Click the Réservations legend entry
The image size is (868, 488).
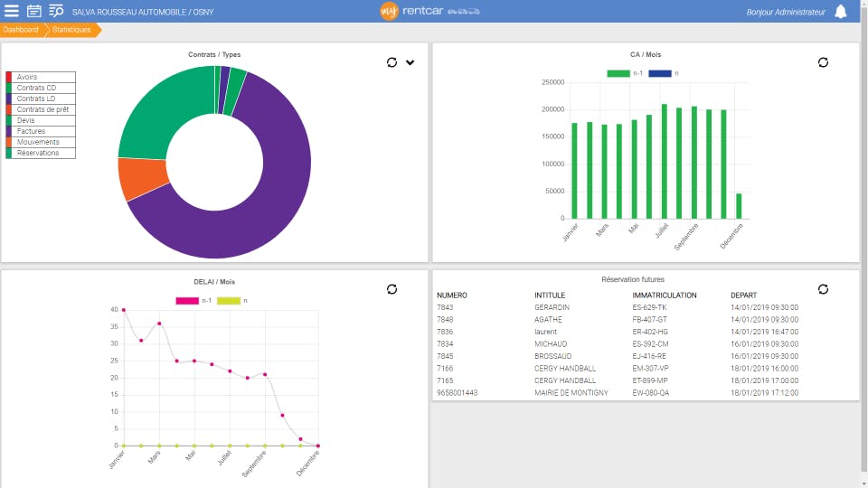point(41,154)
